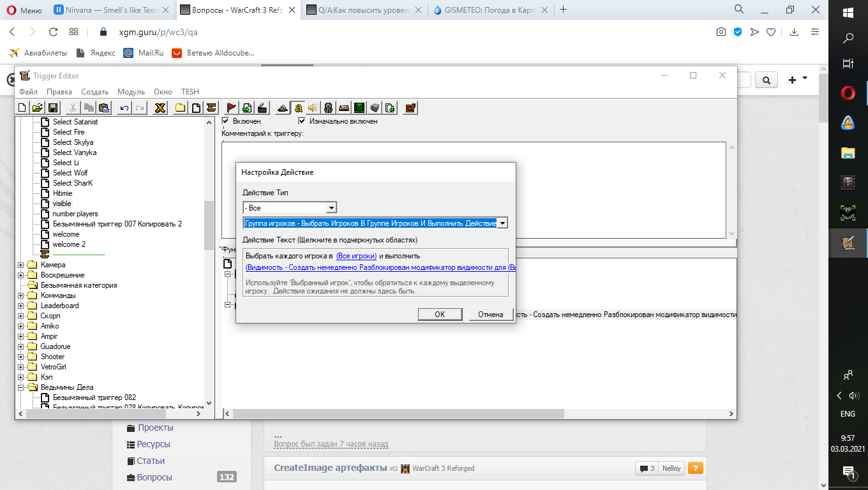Expand the Комманды category
The height and width of the screenshot is (490, 868).
pos(21,295)
